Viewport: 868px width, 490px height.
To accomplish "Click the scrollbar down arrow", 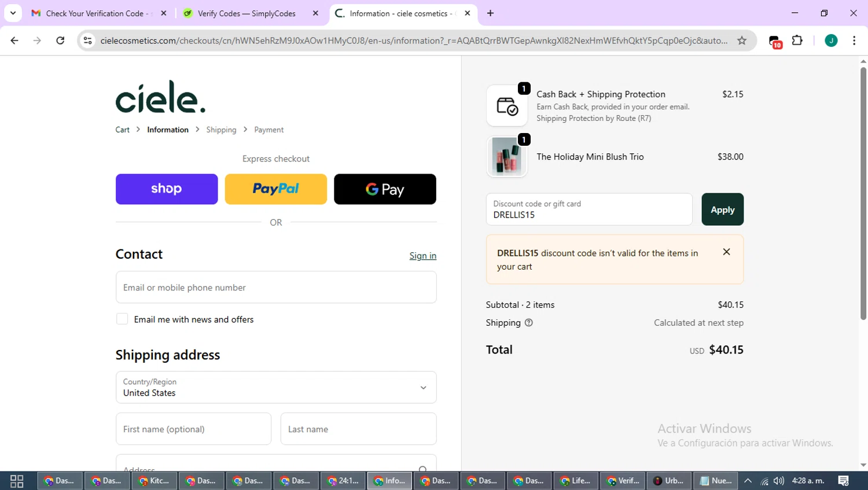I will click(x=863, y=465).
